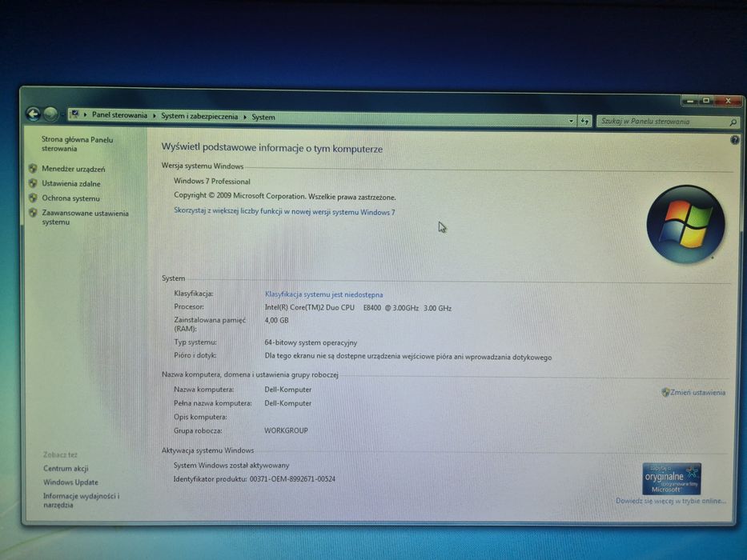The image size is (747, 560).
Task: Open the address bar history dropdown arrow
Action: click(571, 121)
